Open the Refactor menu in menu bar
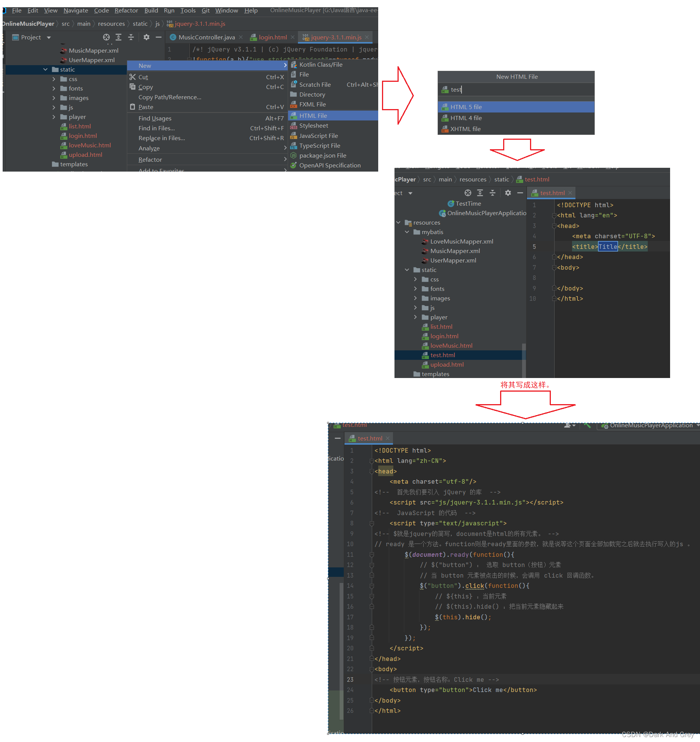 point(126,10)
